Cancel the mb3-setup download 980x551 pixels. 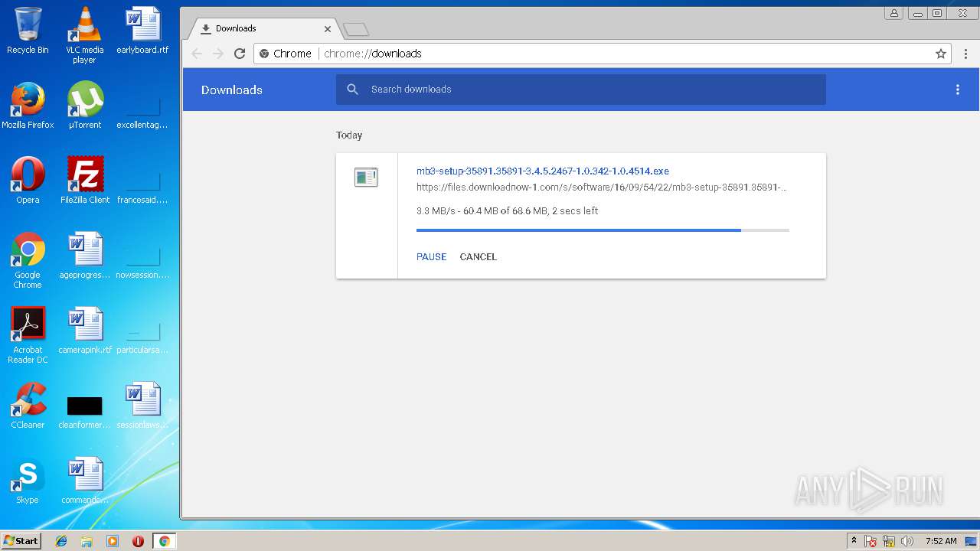pyautogui.click(x=479, y=257)
